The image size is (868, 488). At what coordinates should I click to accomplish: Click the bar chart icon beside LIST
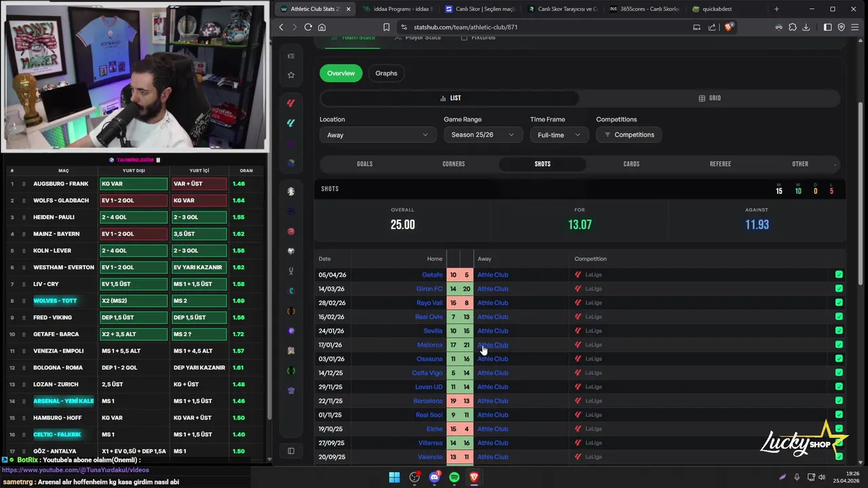pos(443,98)
